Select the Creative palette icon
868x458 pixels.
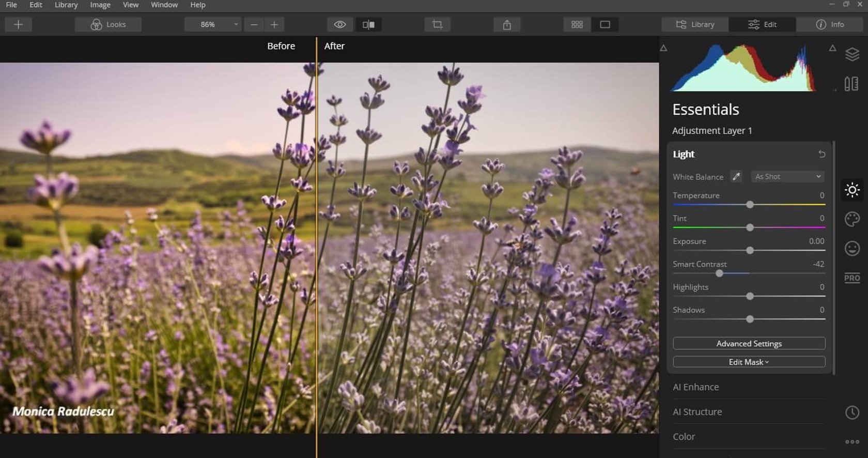tap(852, 219)
